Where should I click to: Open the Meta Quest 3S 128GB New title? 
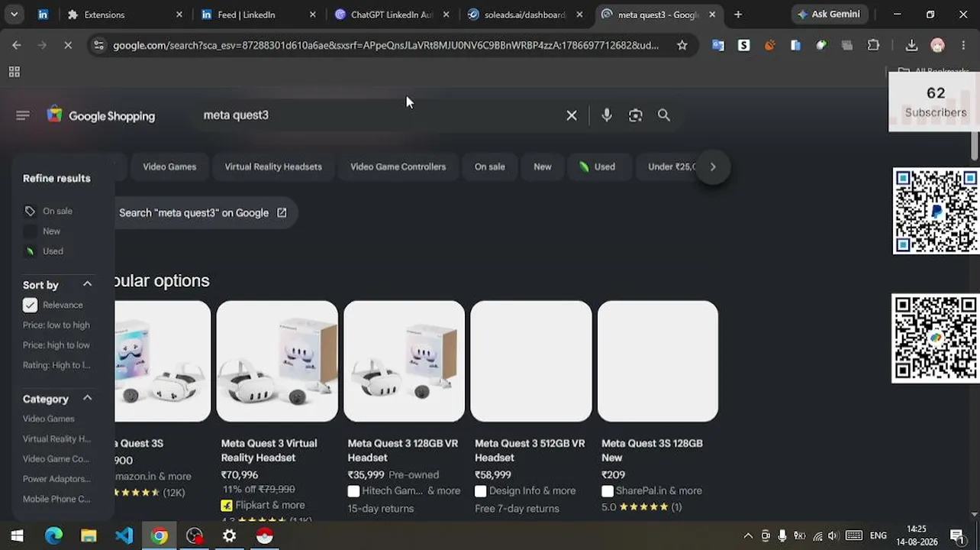(652, 451)
